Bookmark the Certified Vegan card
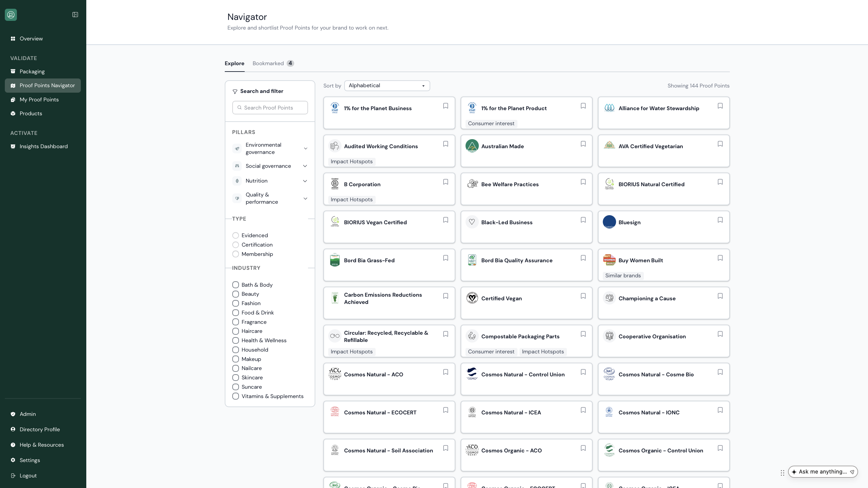 tap(583, 296)
